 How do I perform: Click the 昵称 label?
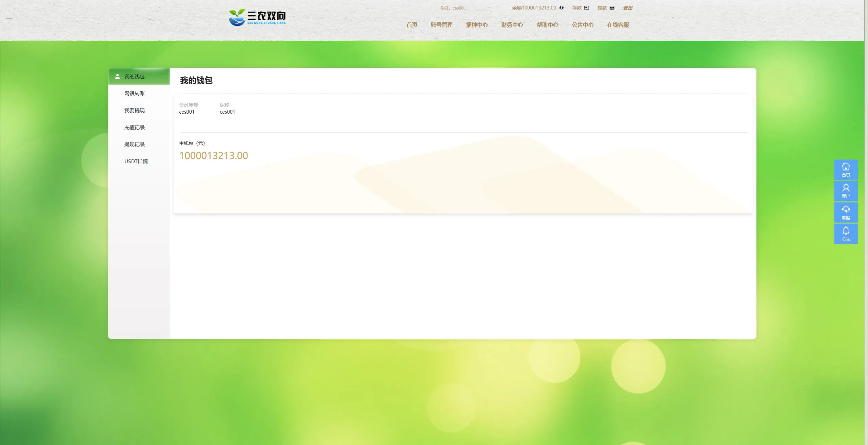click(224, 105)
